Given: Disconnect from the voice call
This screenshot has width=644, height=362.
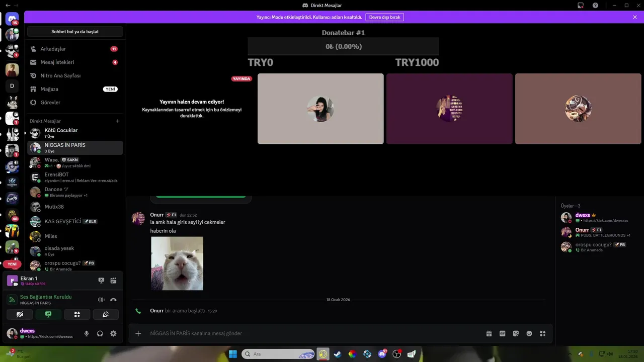Looking at the screenshot, I should point(113,300).
